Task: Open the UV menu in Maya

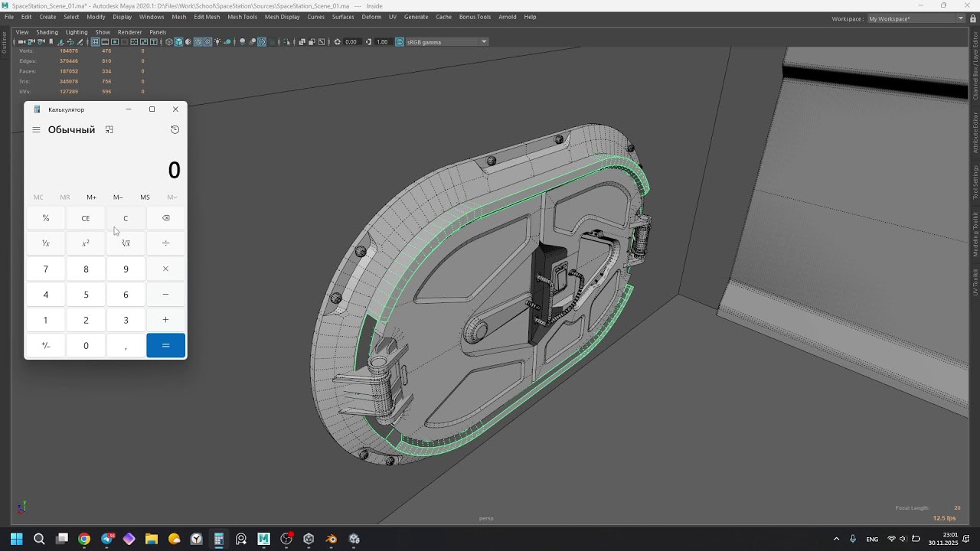Action: click(x=393, y=17)
